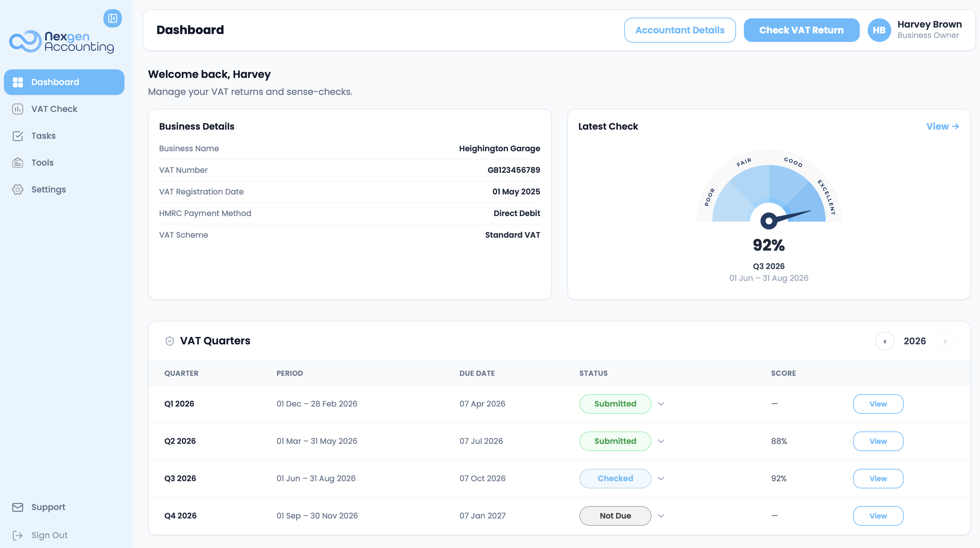The height and width of the screenshot is (548, 980).
Task: Click the Tools icon in sidebar
Action: (x=18, y=163)
